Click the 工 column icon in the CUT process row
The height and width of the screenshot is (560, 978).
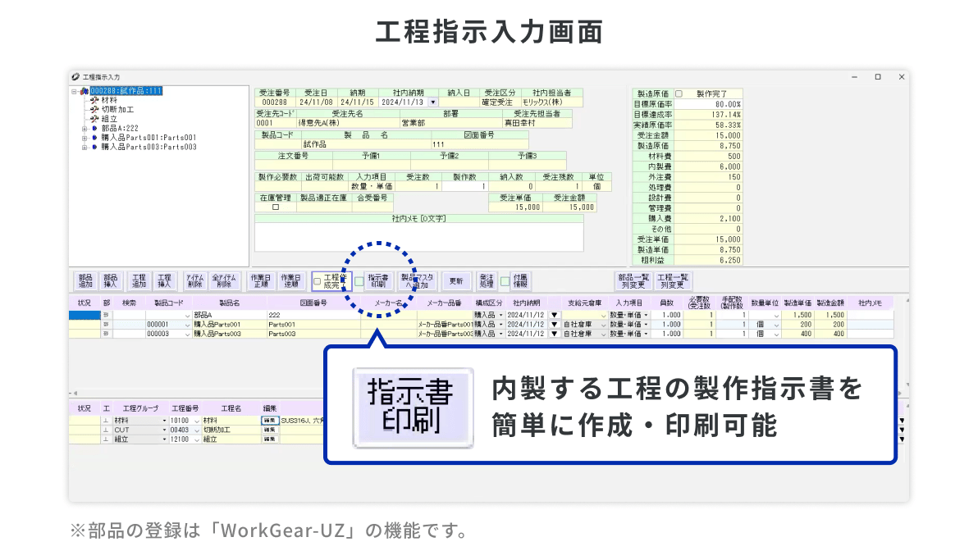pos(106,430)
